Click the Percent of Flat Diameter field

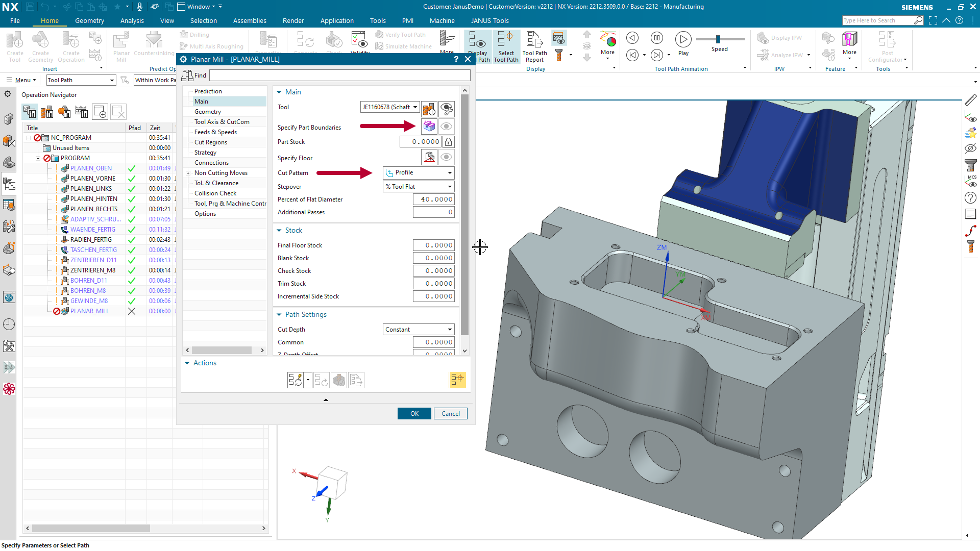pyautogui.click(x=434, y=199)
